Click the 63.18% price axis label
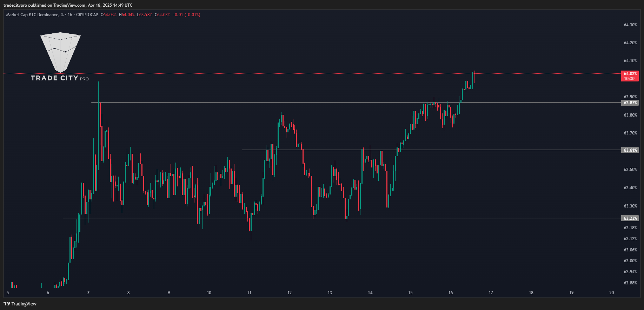Image resolution: width=644 pixels, height=310 pixels. [x=630, y=228]
